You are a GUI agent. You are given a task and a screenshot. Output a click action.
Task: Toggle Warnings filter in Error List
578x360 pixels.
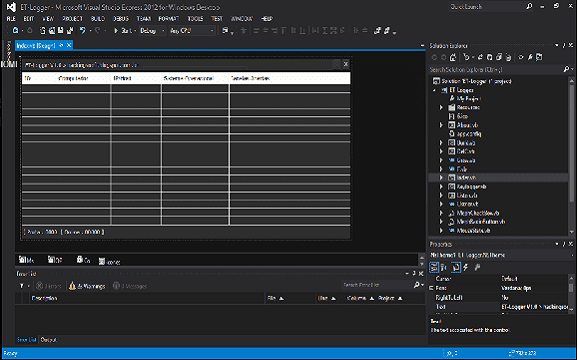[x=87, y=286]
